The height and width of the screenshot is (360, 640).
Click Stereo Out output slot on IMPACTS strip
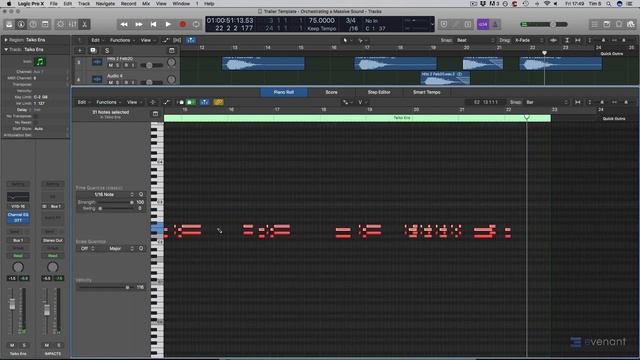pyautogui.click(x=53, y=240)
